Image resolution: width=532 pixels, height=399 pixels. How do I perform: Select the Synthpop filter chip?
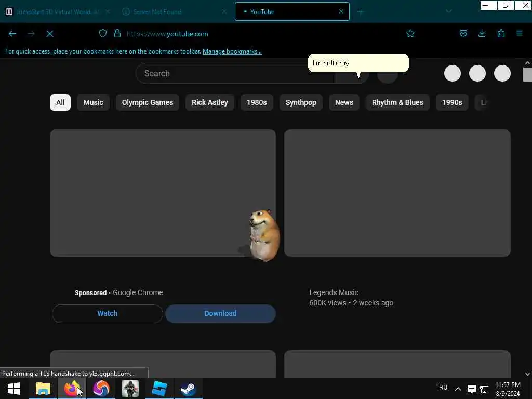pos(301,102)
